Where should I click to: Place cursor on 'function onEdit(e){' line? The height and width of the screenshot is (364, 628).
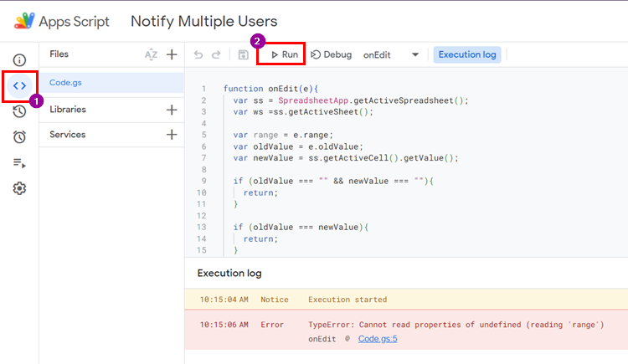tap(270, 89)
